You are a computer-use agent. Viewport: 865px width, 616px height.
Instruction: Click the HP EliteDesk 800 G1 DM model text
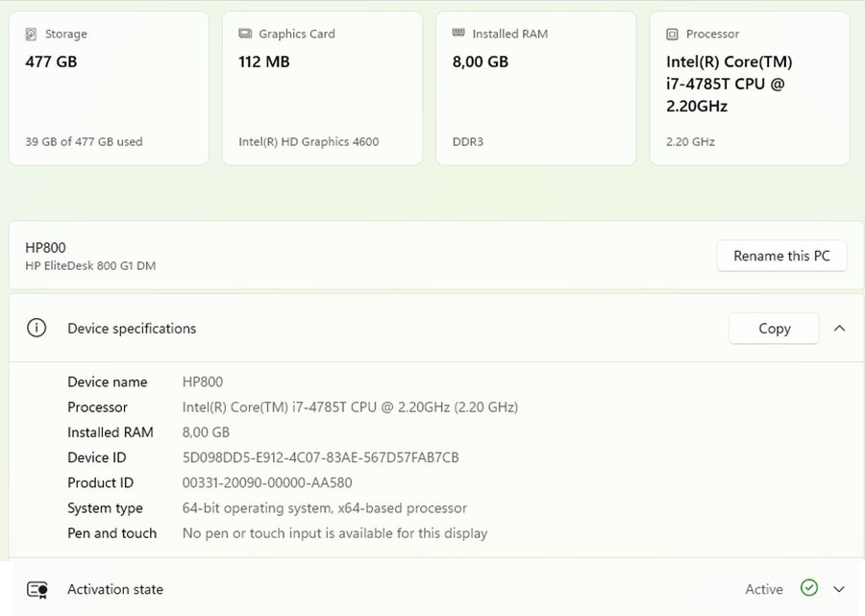coord(90,266)
